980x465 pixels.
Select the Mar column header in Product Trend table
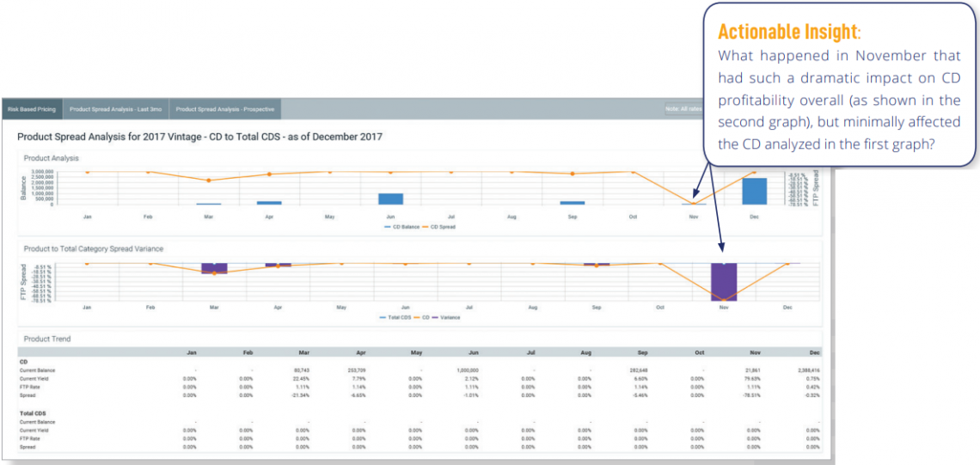[x=303, y=353]
